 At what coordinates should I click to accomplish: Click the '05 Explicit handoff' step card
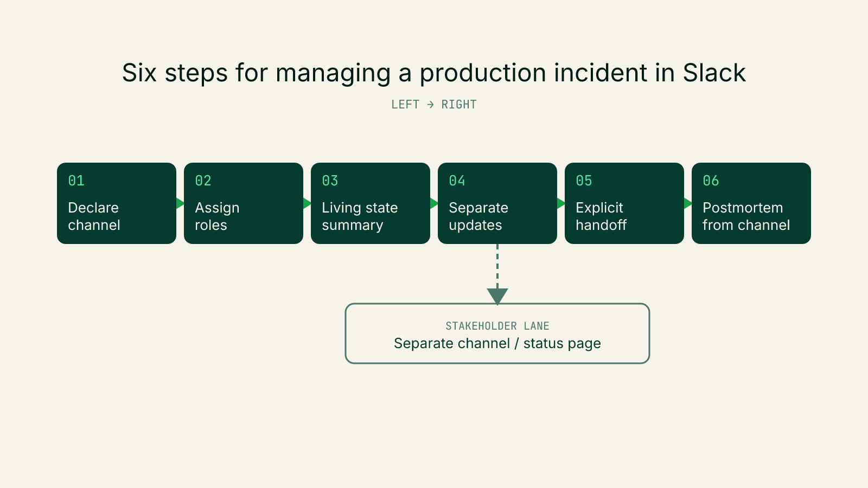(624, 203)
